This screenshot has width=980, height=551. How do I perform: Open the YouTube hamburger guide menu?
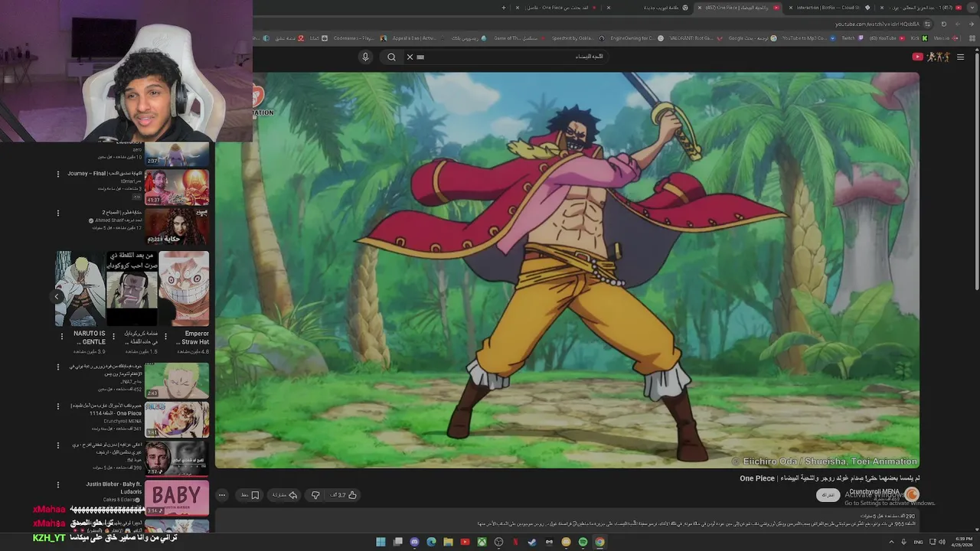[960, 57]
